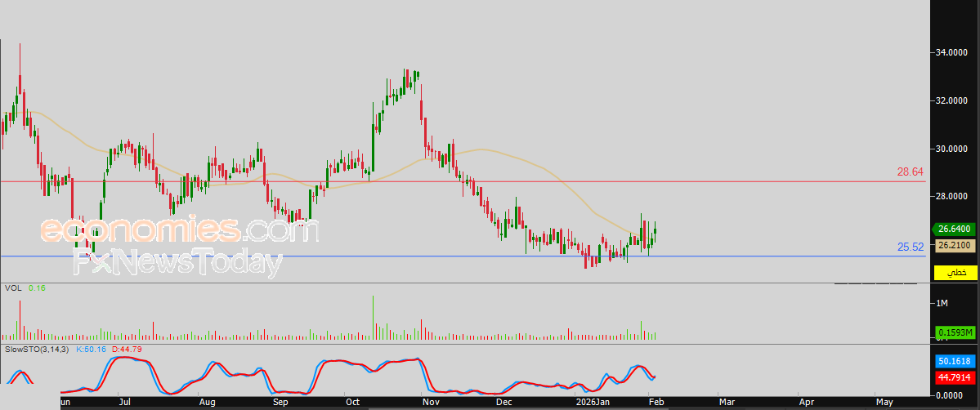This screenshot has height=410, width=980.
Task: Click the red 44.7914 stochastic D tag
Action: [x=954, y=377]
